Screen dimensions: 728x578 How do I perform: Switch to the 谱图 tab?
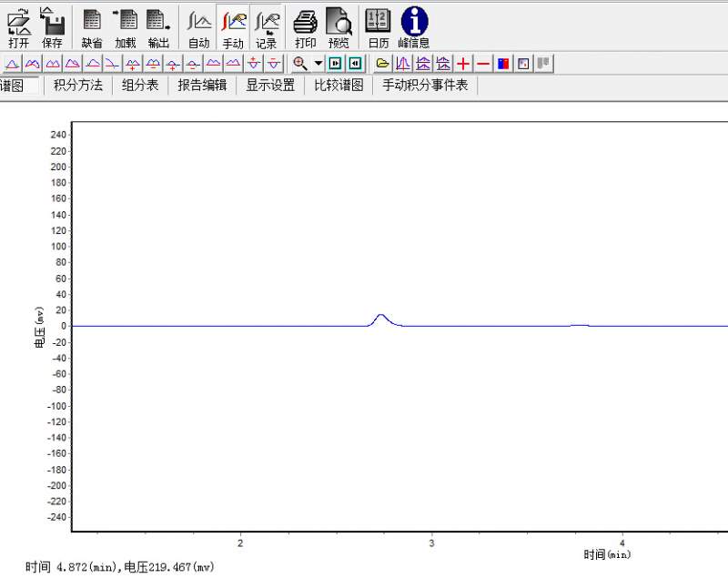point(17,86)
